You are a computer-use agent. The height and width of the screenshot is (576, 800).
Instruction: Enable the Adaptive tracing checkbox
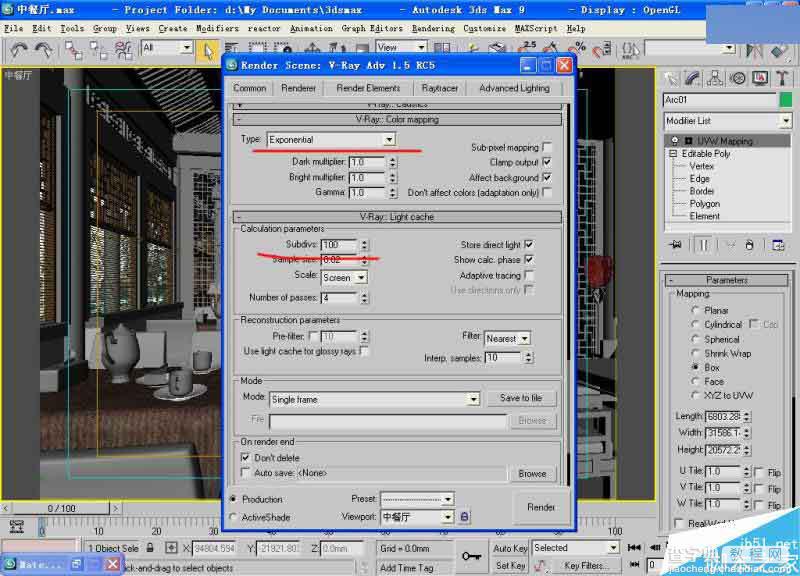[x=529, y=275]
